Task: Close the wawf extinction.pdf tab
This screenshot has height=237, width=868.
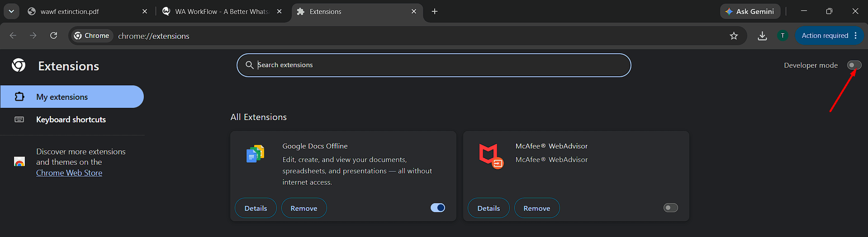Action: (x=145, y=11)
